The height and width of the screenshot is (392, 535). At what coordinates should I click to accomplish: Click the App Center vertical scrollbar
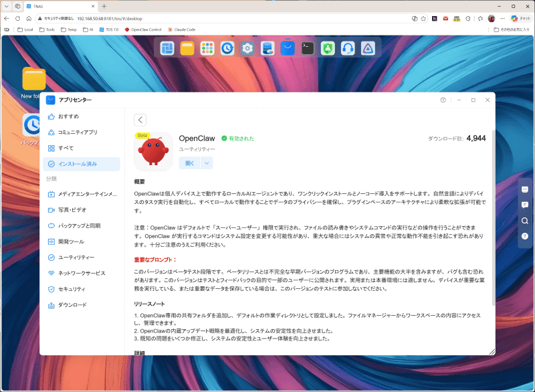[494, 218]
